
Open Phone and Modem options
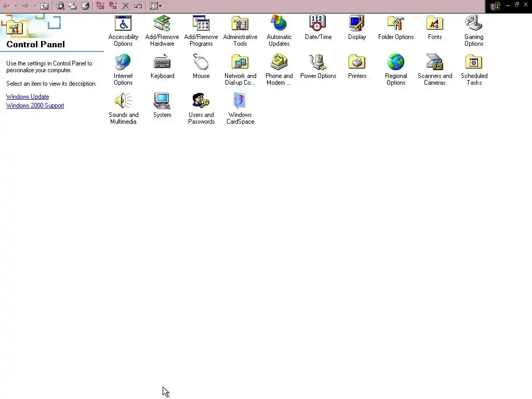[279, 70]
